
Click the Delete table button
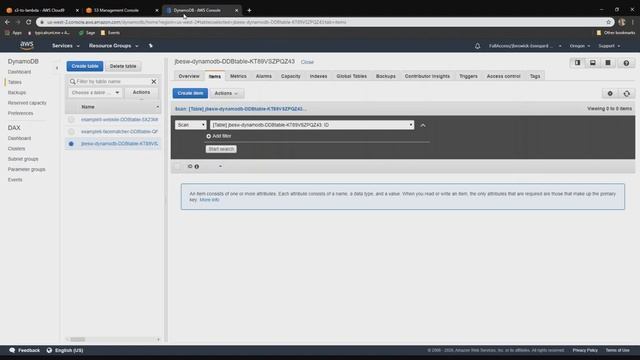pos(123,66)
